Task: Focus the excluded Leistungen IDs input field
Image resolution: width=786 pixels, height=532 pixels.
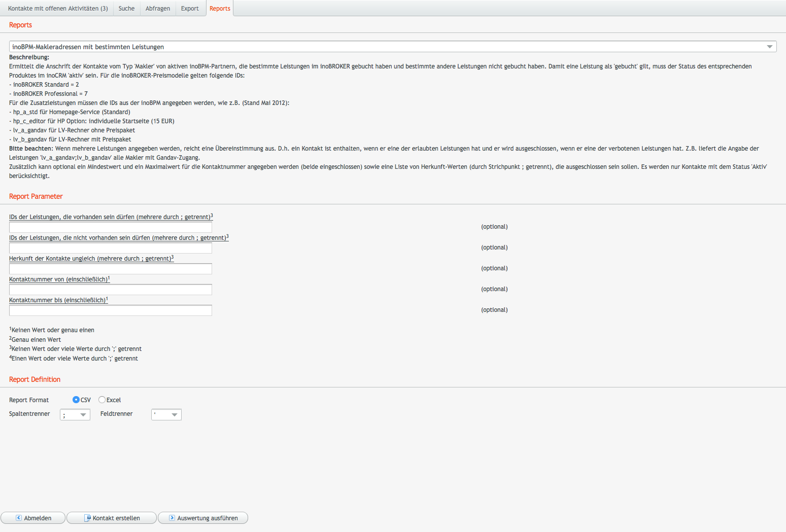Action: [111, 248]
